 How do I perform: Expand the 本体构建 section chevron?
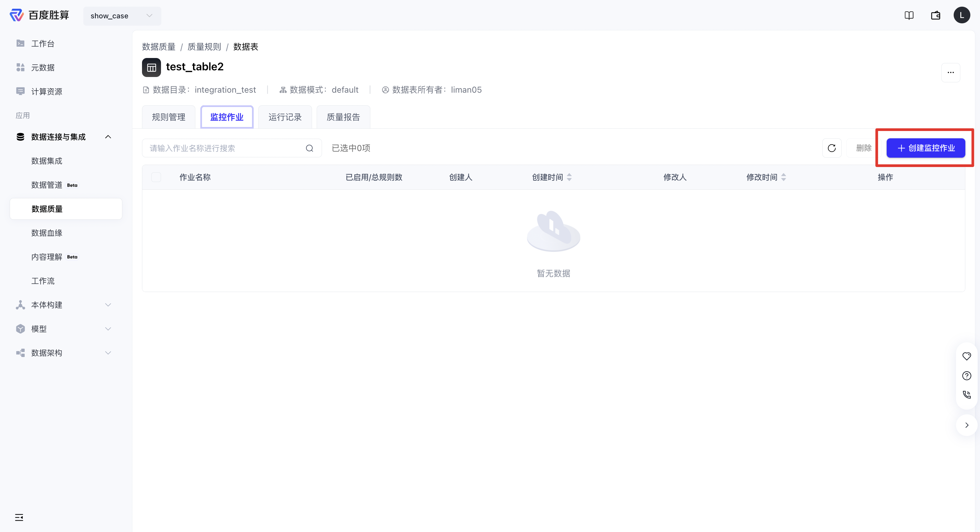click(108, 305)
